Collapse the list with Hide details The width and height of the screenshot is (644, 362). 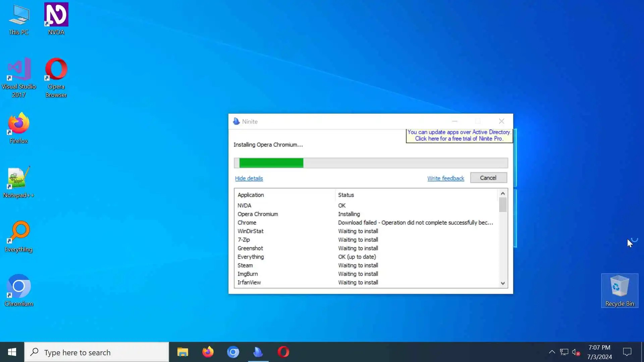tap(249, 178)
